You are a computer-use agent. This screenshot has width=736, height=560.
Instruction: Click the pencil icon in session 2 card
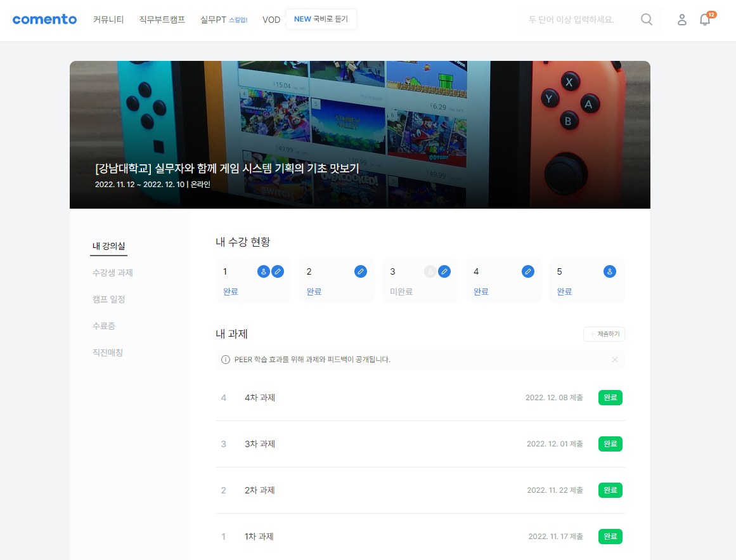click(361, 271)
